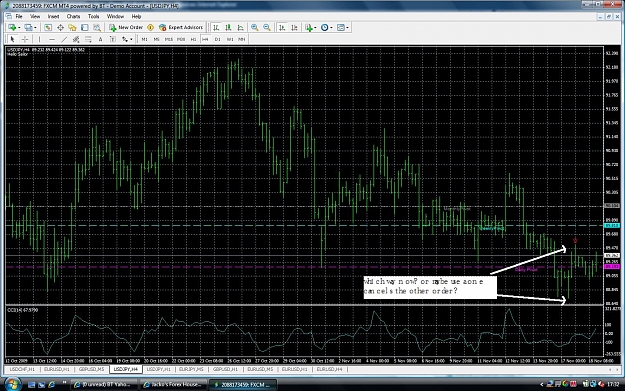Launch the MetaEditor icon

click(150, 28)
